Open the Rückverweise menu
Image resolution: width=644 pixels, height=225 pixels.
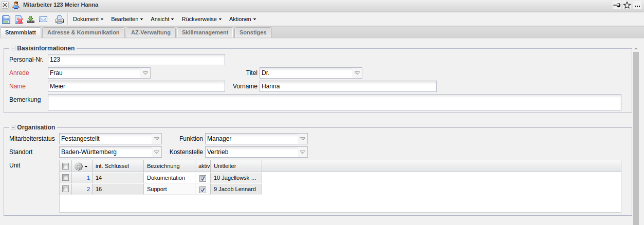[x=201, y=19]
